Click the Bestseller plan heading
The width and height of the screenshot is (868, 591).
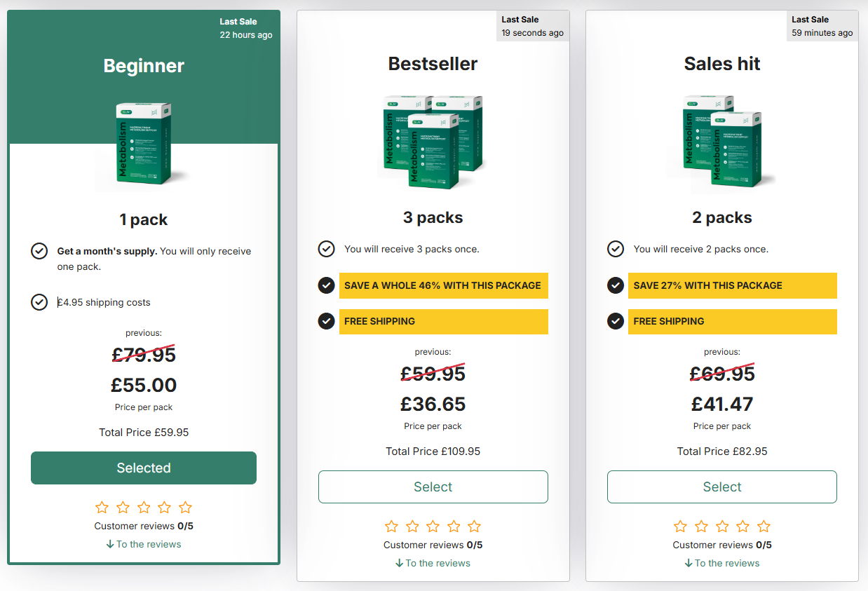click(x=433, y=64)
